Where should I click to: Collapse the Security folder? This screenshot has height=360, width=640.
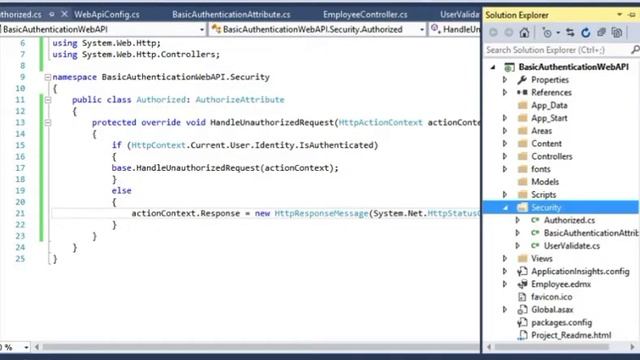click(x=506, y=207)
